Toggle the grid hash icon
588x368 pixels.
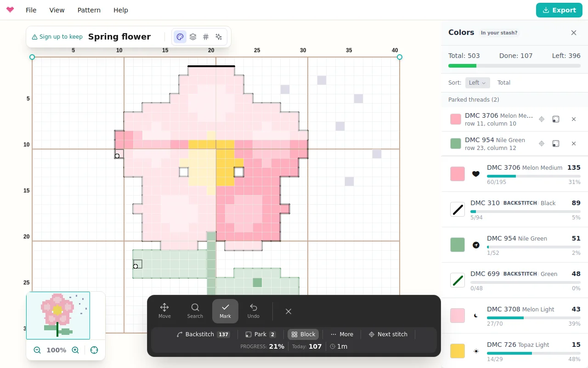[206, 37]
